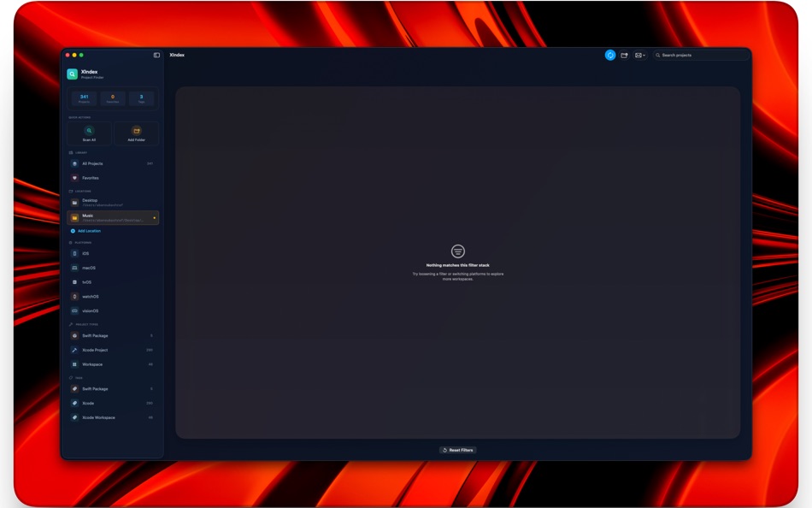812x508 pixels.
Task: Click the blue sync refresh icon
Action: click(609, 55)
